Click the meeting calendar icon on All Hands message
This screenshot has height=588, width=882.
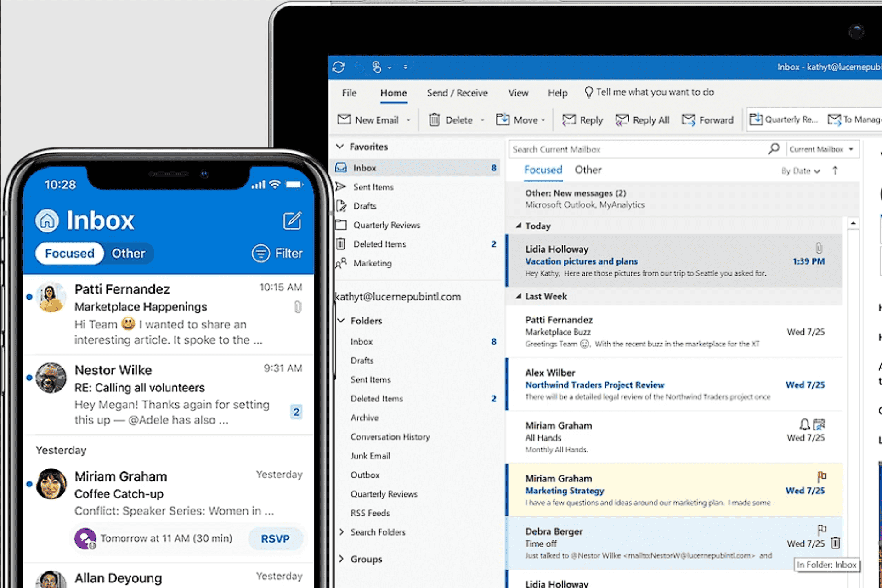[819, 424]
